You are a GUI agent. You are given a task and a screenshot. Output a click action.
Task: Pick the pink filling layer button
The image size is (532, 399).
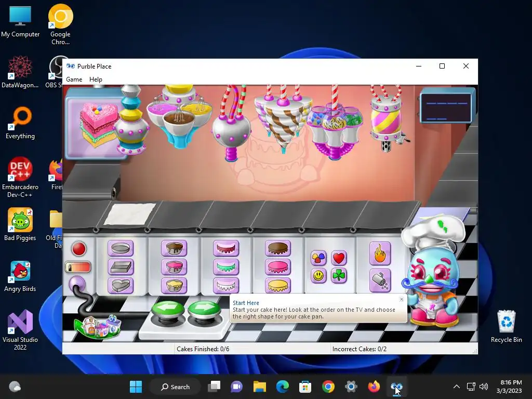click(x=226, y=248)
